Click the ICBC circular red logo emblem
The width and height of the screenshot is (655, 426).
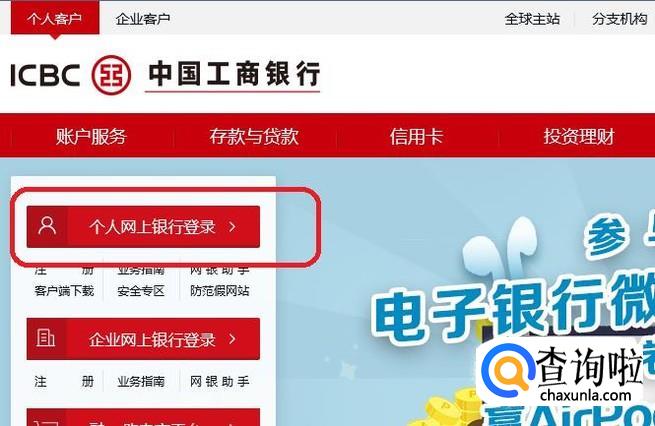point(111,75)
